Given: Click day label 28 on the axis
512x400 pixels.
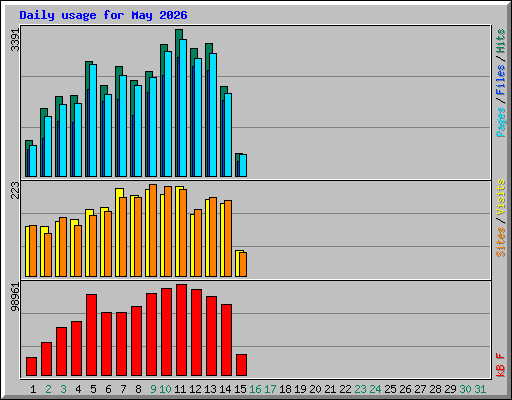Looking at the screenshot, I should click(435, 389).
